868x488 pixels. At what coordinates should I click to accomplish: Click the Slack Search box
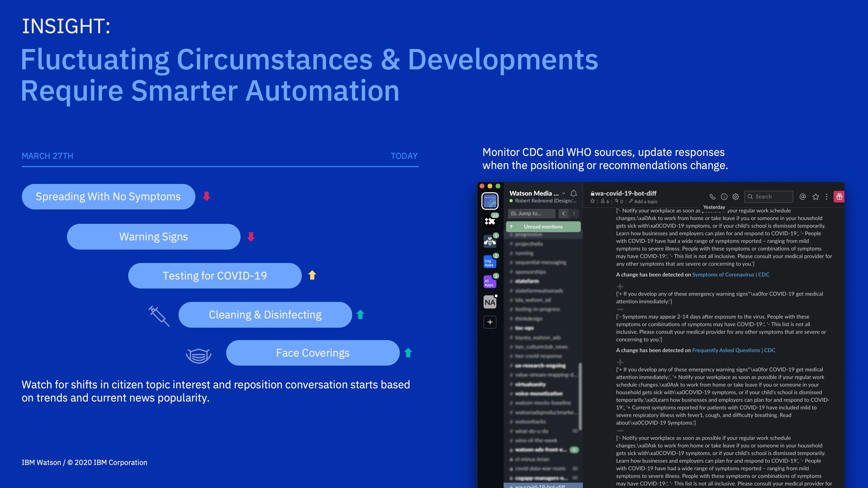pyautogui.click(x=768, y=197)
